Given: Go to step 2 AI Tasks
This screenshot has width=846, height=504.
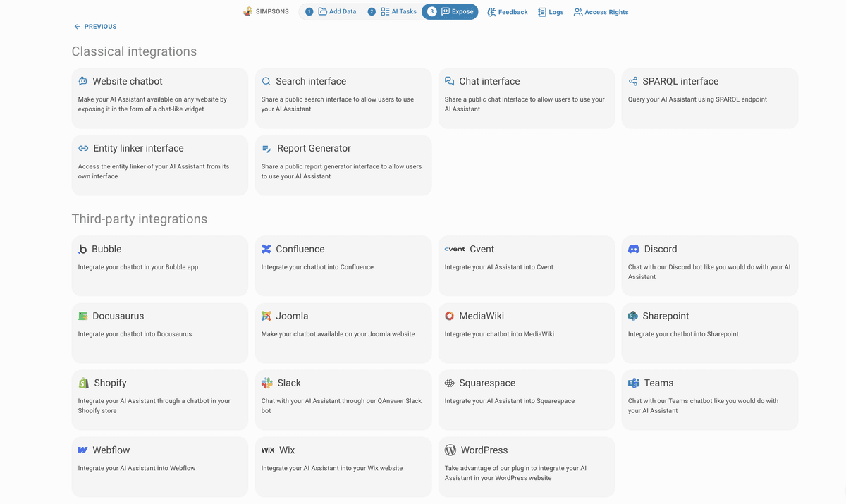Looking at the screenshot, I should (x=392, y=12).
